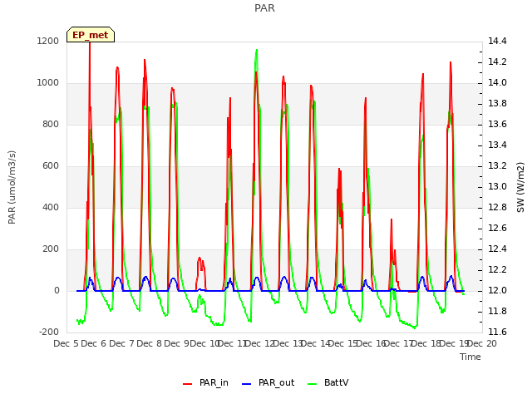Toggle the PAR_in legend entry
532x399 pixels.
[205, 382]
